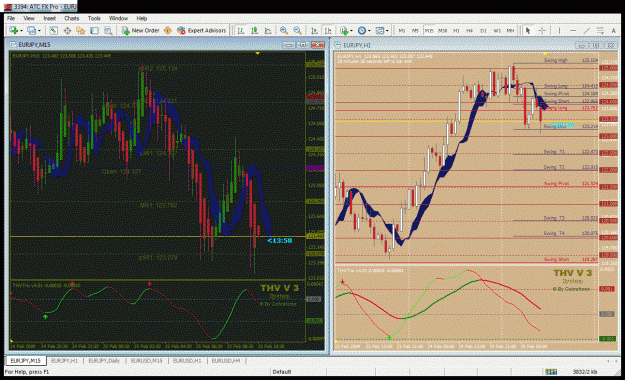Viewport: 625px width, 380px height.
Task: Click the purple price marker on M15 axis
Action: (314, 168)
